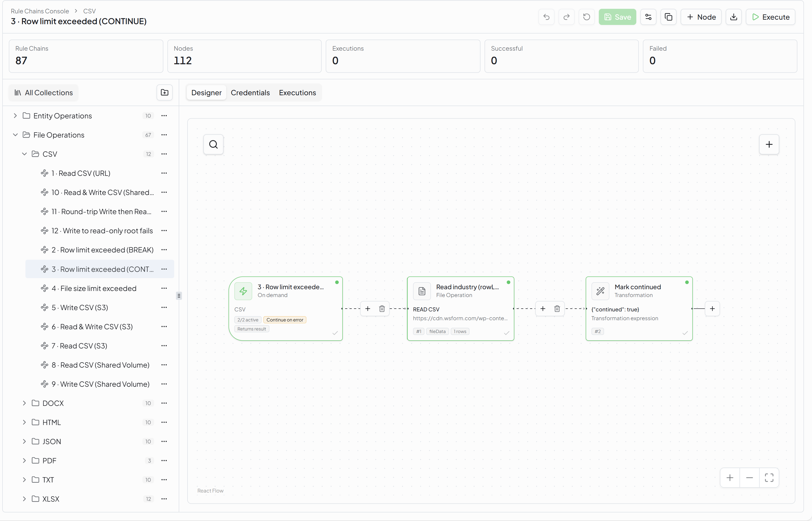Viewport: 812px width, 521px height.
Task: Open more options for 4 · File size limit exceeded
Action: coord(164,288)
